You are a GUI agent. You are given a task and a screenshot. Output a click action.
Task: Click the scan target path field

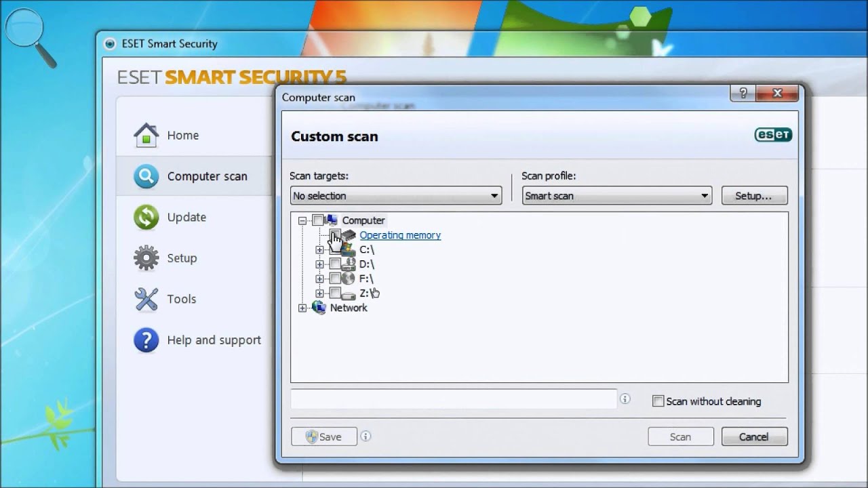(x=454, y=399)
